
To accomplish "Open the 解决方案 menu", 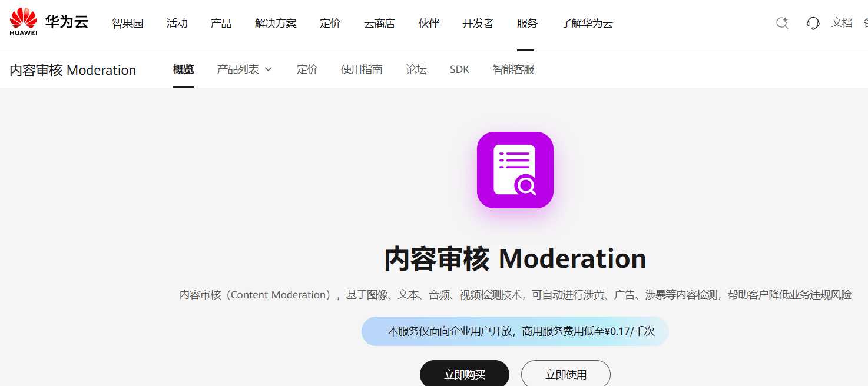I will (x=276, y=24).
